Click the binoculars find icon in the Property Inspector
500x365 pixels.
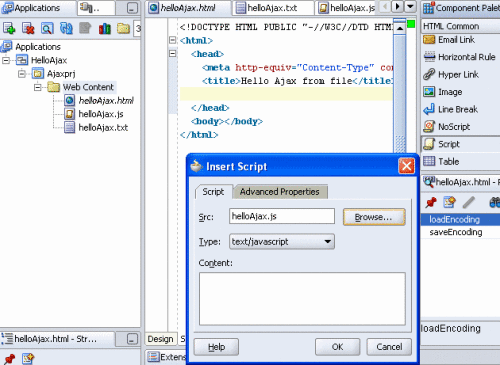coord(494,202)
